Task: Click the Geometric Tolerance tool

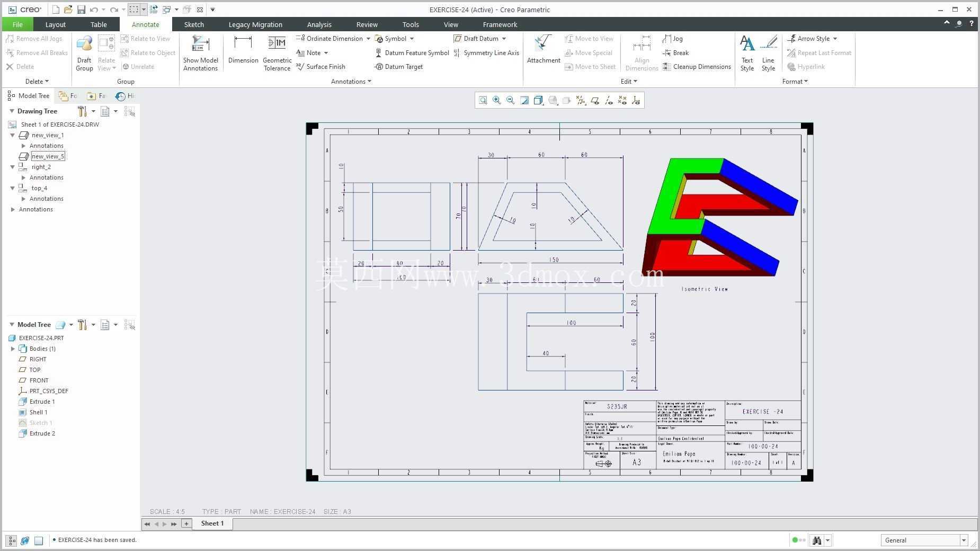Action: point(277,53)
